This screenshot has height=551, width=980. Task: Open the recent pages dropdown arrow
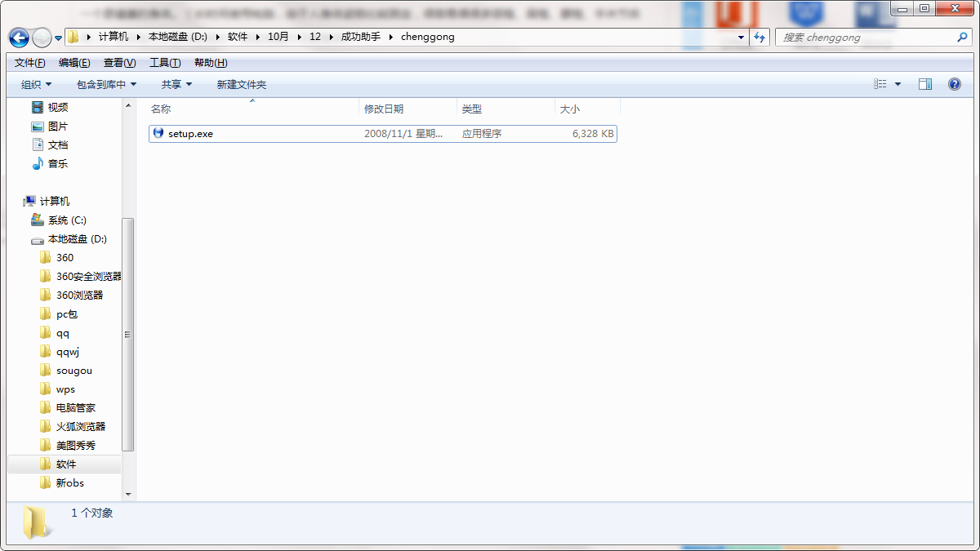[58, 38]
